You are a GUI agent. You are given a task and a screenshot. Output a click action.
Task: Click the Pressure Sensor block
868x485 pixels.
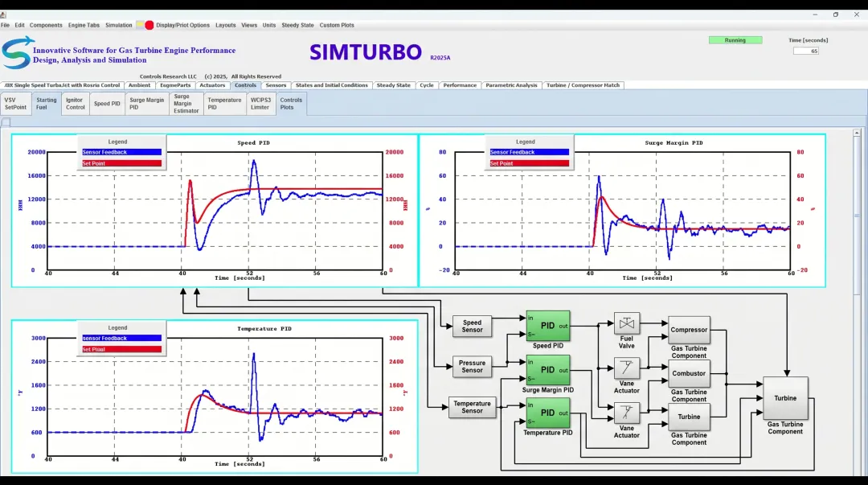click(473, 367)
